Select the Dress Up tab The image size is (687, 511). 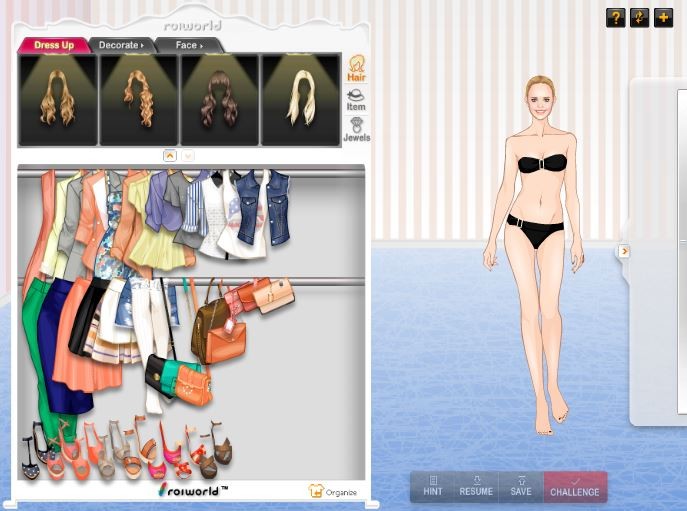pos(54,45)
